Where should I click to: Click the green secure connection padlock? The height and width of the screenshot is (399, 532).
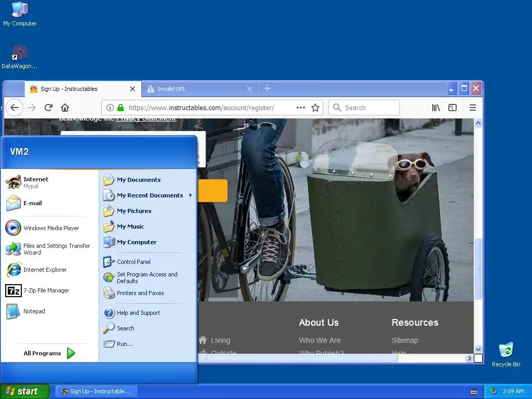pyautogui.click(x=121, y=108)
